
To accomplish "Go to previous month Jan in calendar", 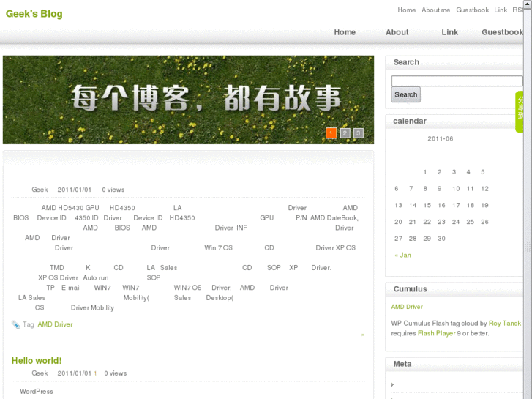I will [402, 255].
